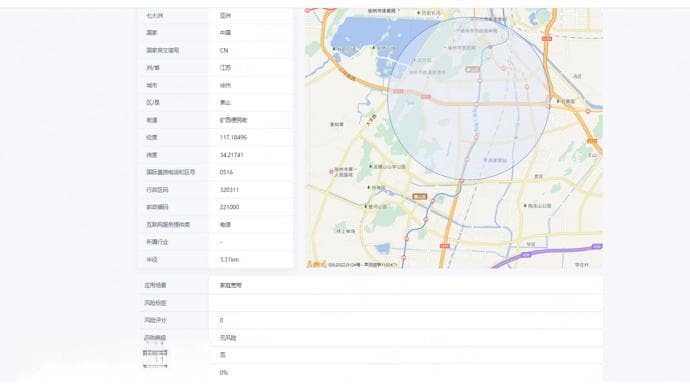690x389 pixels.
Task: Click the hospital marker left of the map
Action: (x=331, y=172)
